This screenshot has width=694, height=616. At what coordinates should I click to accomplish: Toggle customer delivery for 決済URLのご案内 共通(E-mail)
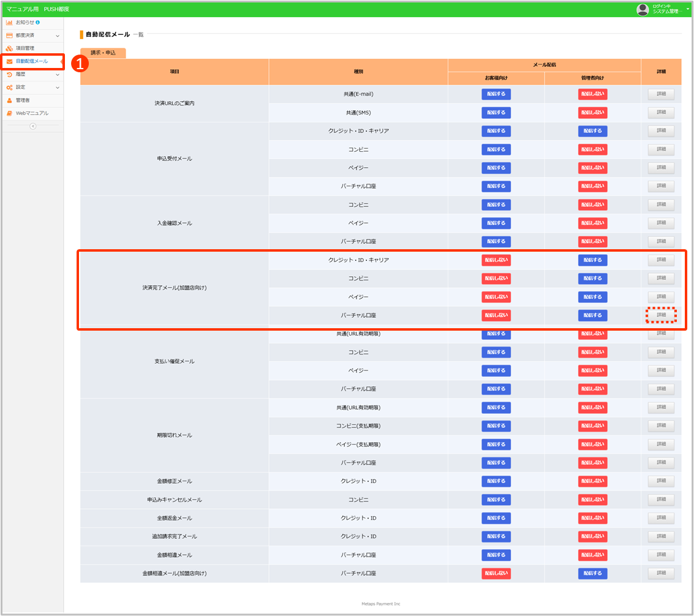pos(496,95)
